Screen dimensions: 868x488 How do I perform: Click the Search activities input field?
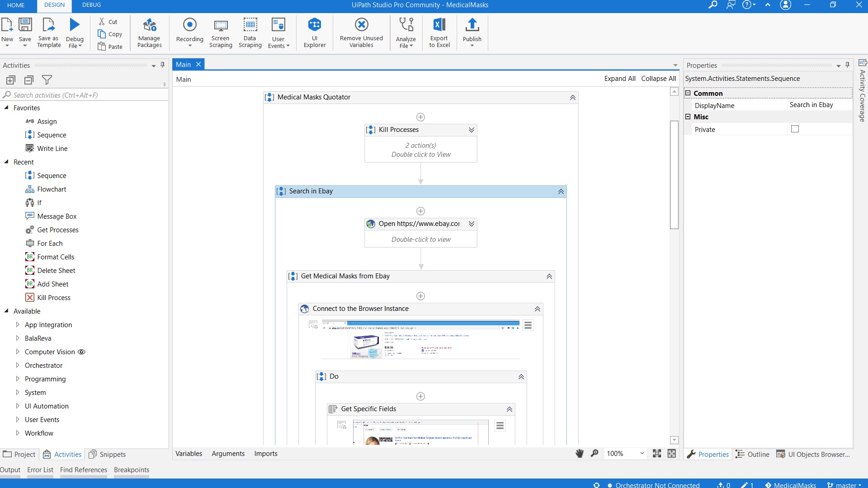click(84, 95)
